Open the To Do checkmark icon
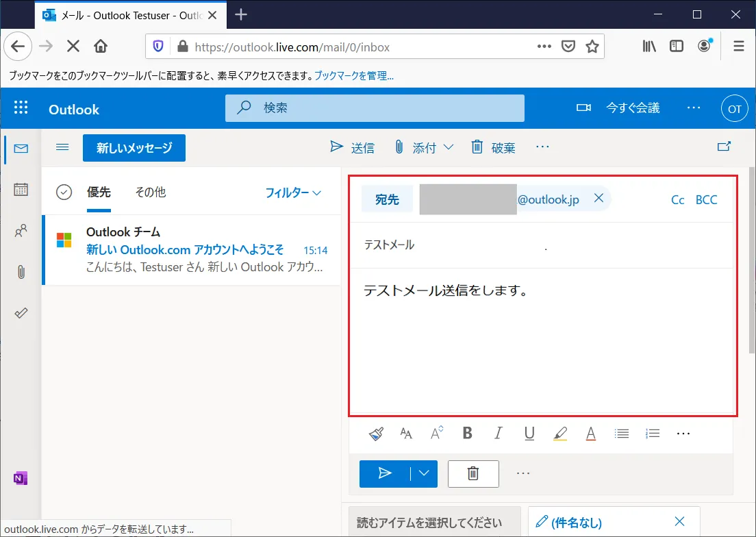Image resolution: width=756 pixels, height=537 pixels. pyautogui.click(x=21, y=313)
